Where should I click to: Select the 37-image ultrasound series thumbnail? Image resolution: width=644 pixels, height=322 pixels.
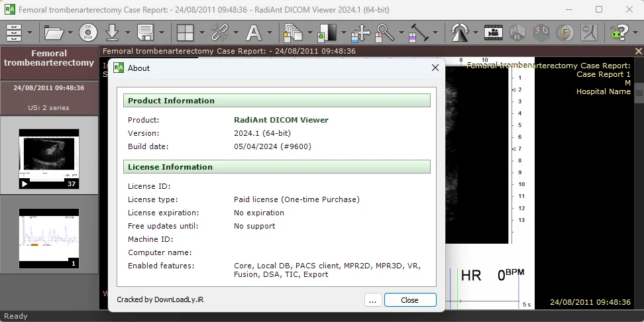tap(49, 159)
